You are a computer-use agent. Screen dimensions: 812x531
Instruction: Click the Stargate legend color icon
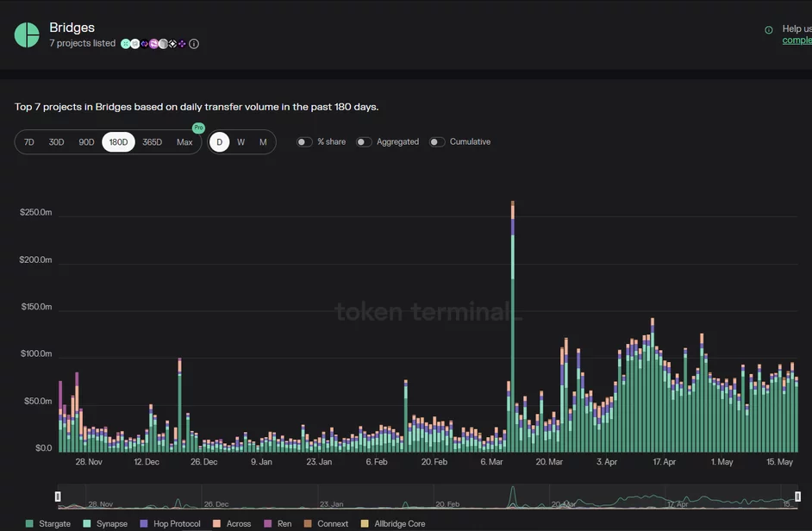tap(30, 523)
